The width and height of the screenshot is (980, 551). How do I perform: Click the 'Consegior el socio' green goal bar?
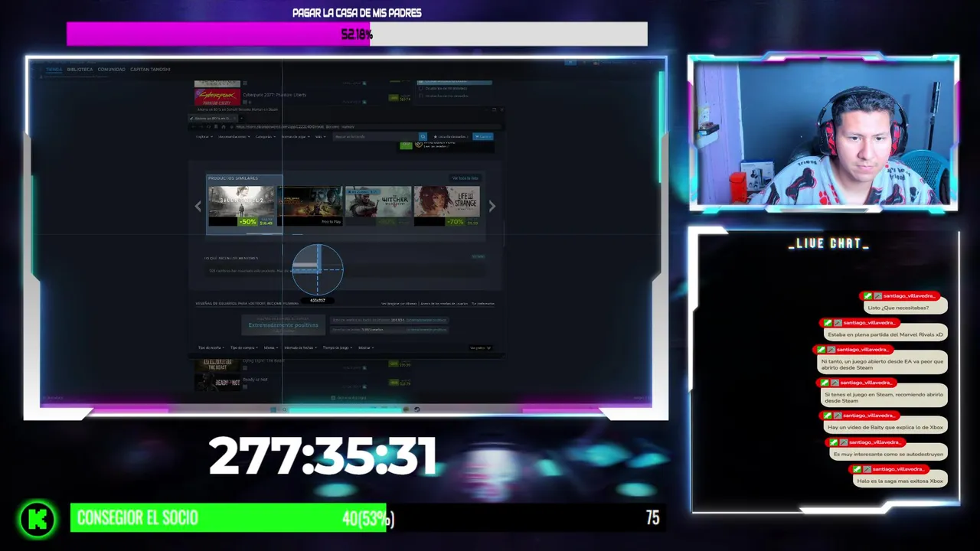228,518
